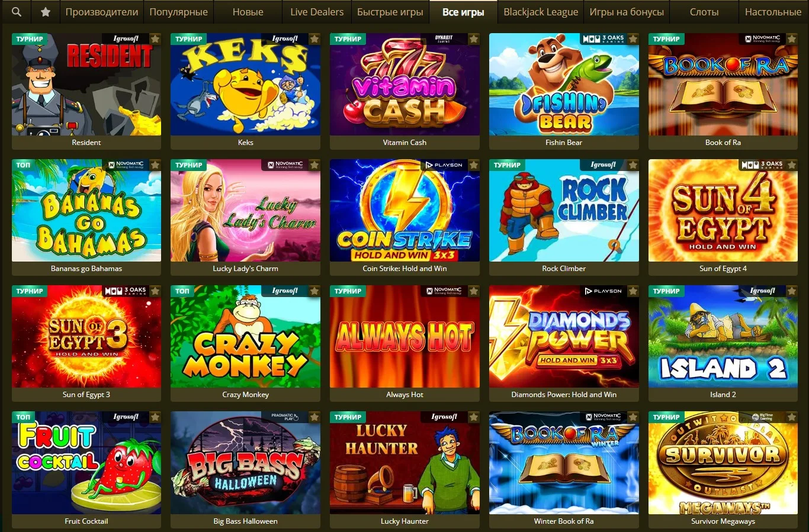This screenshot has width=809, height=532.
Task: Go to Blackjack League tab
Action: pos(541,12)
